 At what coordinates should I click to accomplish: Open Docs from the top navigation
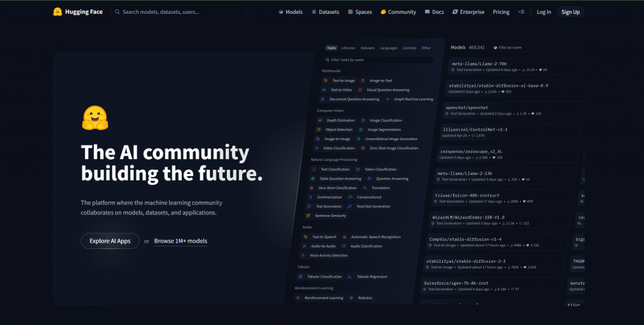[434, 12]
